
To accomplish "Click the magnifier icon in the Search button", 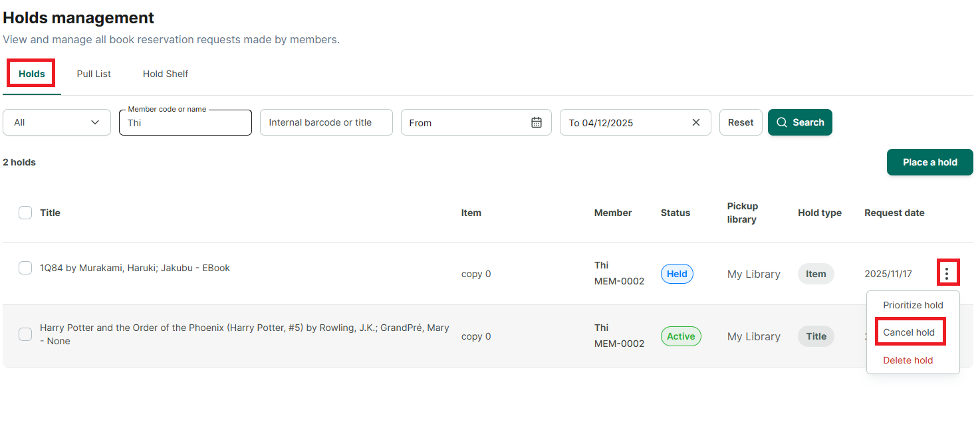I will coord(782,122).
